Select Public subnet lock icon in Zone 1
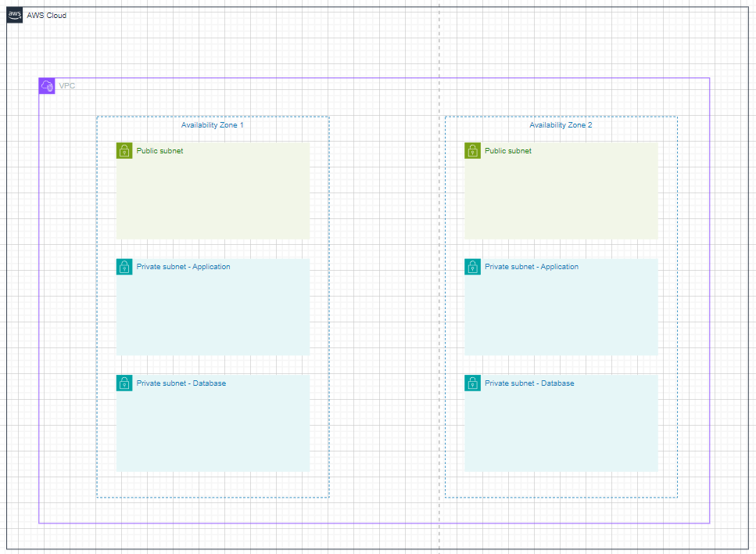The height and width of the screenshot is (554, 756). (x=124, y=150)
